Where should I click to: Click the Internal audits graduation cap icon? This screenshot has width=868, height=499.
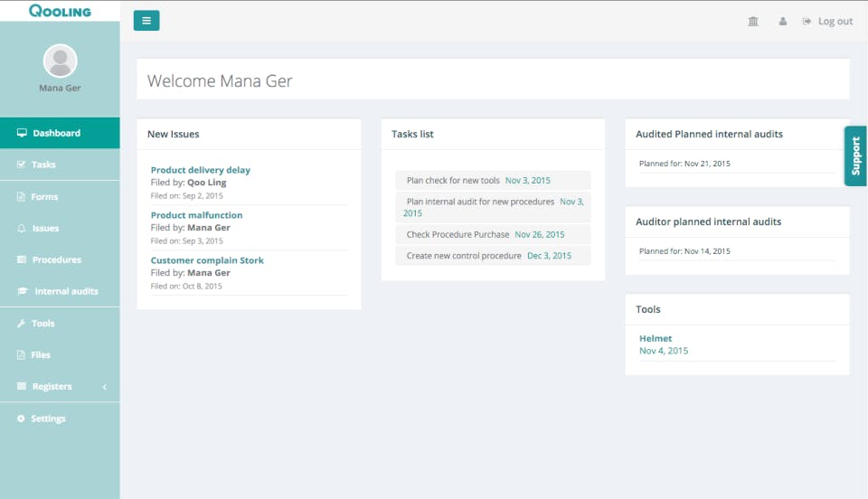pyautogui.click(x=23, y=292)
